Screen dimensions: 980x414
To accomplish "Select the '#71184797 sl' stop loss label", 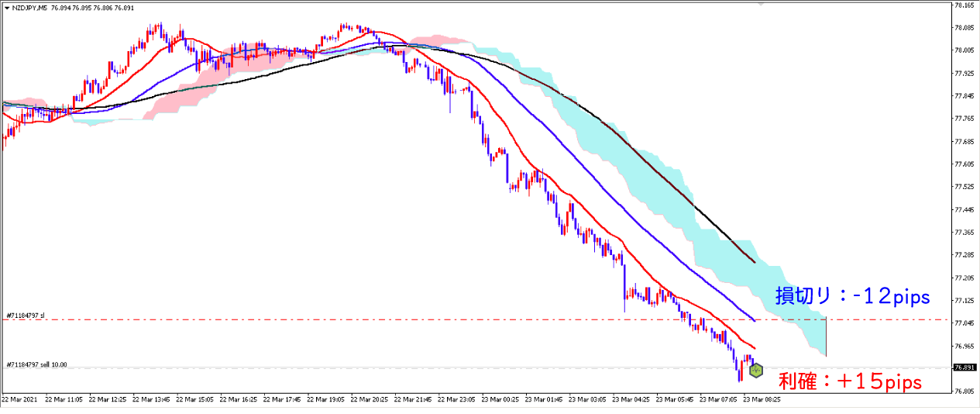I will pyautogui.click(x=26, y=316).
